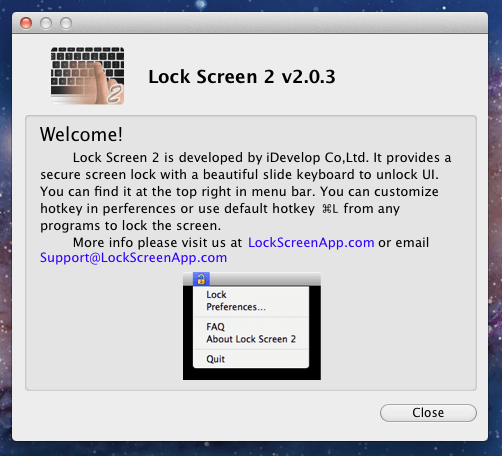Click 'About Lock Screen 2' in the illustration
Viewport: 502px width, 456px height.
[x=251, y=339]
